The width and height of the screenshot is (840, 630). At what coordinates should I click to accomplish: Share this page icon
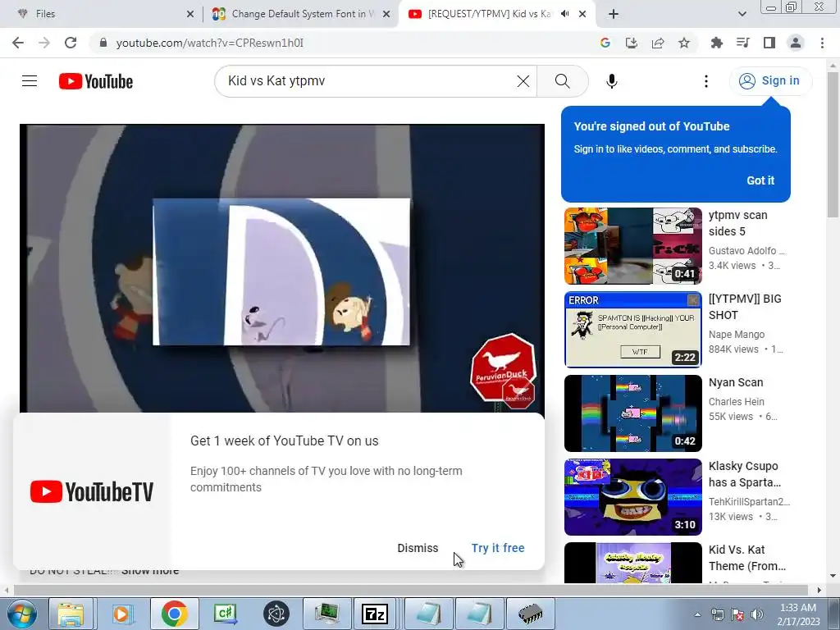[x=658, y=43]
